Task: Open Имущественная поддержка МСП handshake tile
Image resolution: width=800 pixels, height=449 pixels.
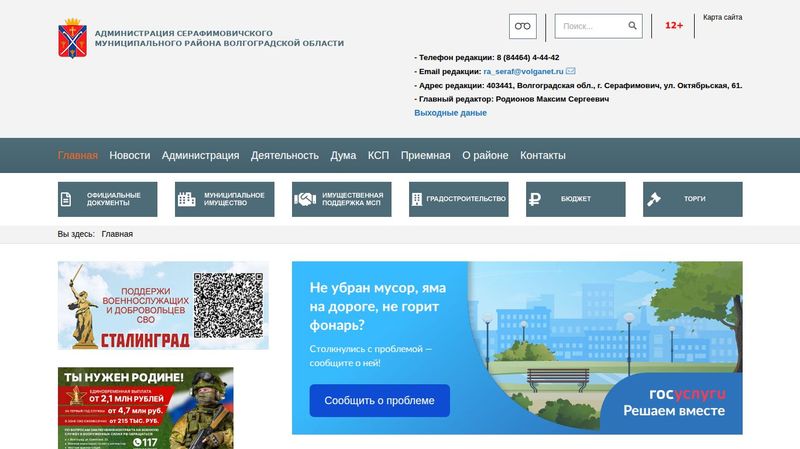Action: pos(341,199)
